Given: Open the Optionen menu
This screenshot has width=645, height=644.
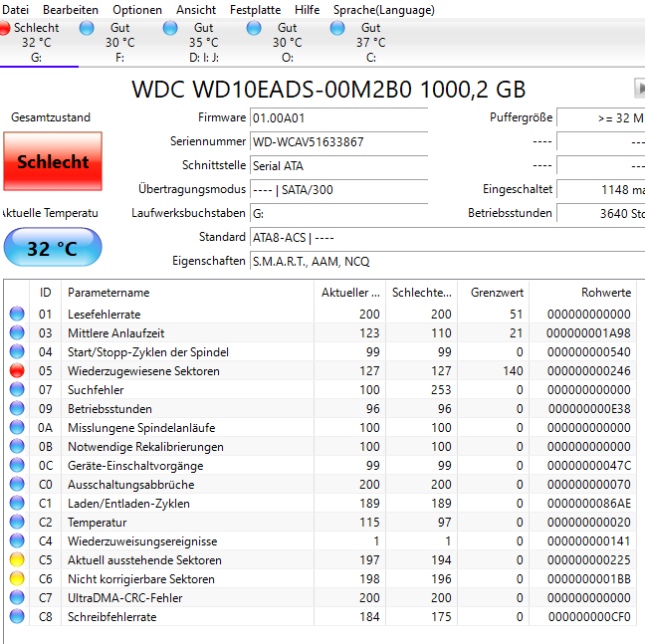Looking at the screenshot, I should pos(137,10).
